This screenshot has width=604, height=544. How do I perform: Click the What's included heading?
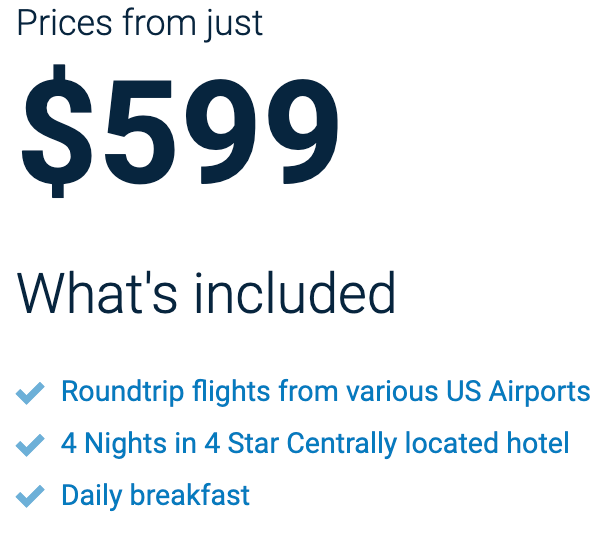pos(206,293)
